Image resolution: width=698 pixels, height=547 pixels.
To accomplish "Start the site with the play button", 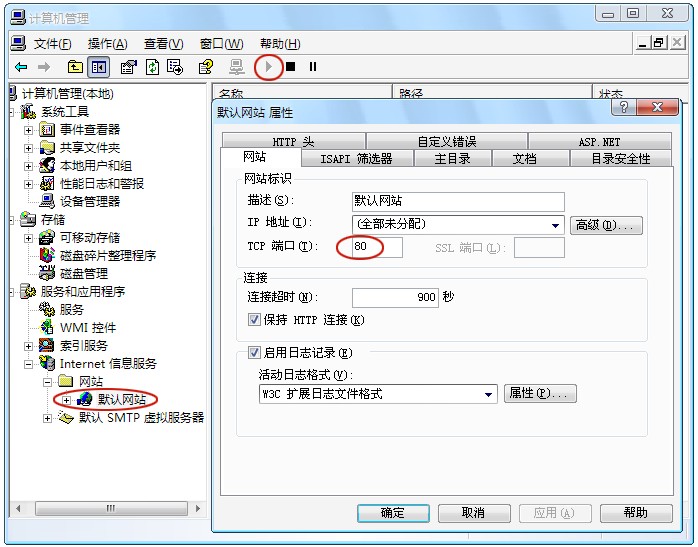I will 268,67.
